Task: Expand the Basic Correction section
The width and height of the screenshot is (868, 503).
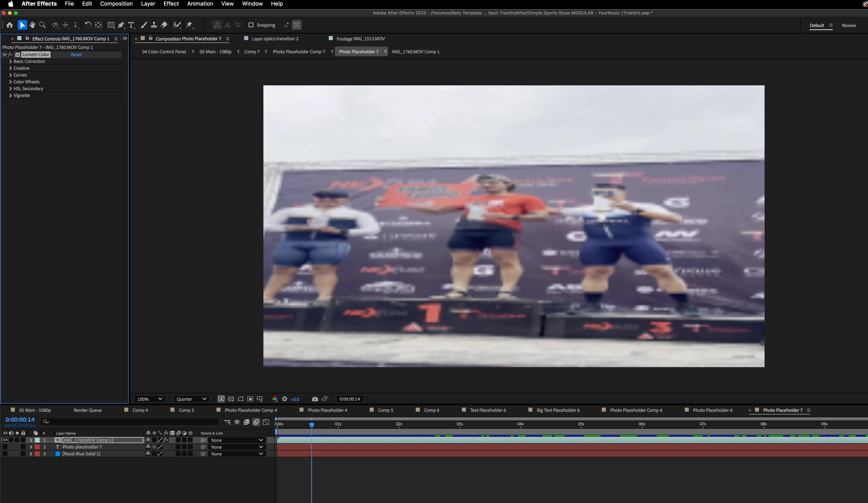Action: click(11, 61)
